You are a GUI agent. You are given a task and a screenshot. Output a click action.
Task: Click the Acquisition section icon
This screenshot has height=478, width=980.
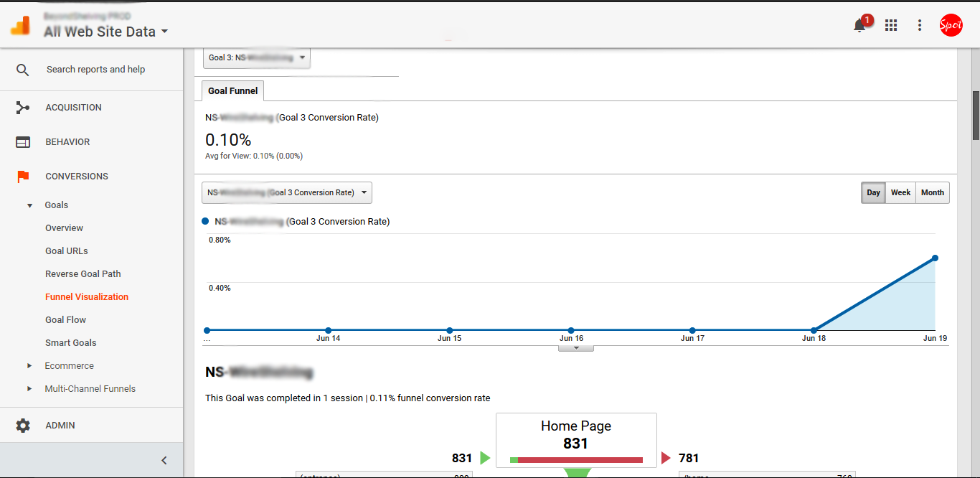[23, 108]
